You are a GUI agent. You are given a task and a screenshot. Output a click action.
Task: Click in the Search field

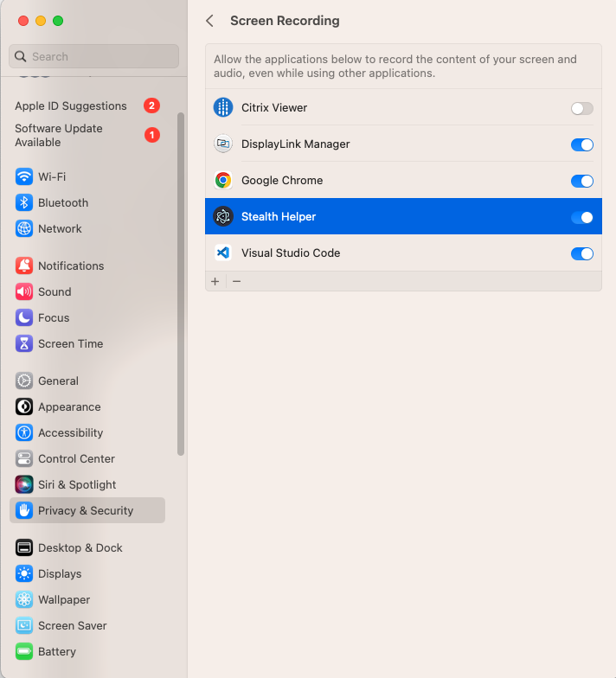93,56
